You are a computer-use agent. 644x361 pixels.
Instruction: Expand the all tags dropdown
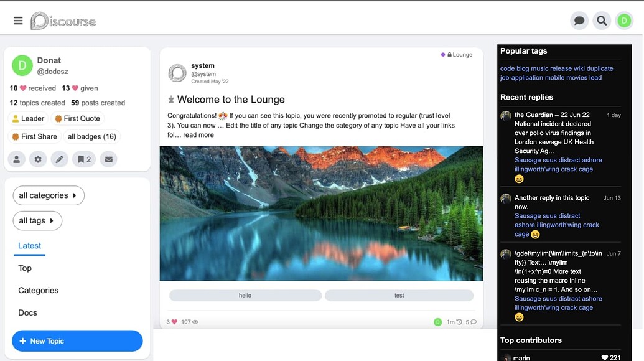[x=37, y=220]
